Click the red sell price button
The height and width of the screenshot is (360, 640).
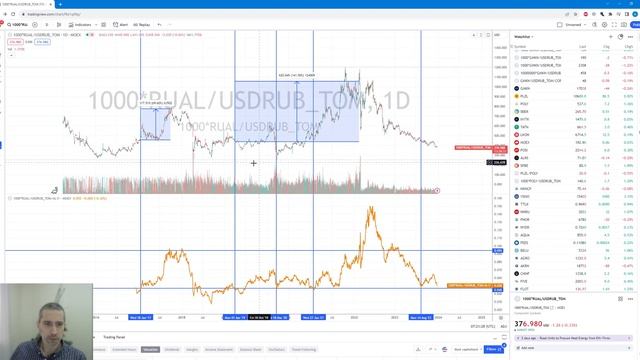pyautogui.click(x=15, y=42)
